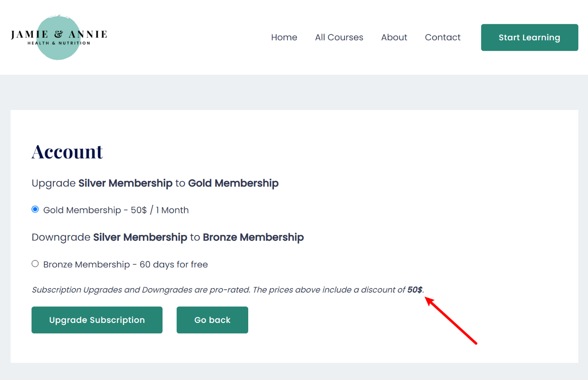Screen dimensions: 588x380
Task: Navigate to the Contact page
Action: [x=442, y=37]
